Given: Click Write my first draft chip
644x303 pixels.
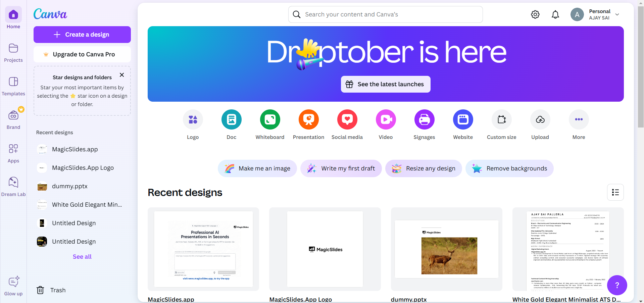Looking at the screenshot, I should pos(341,168).
